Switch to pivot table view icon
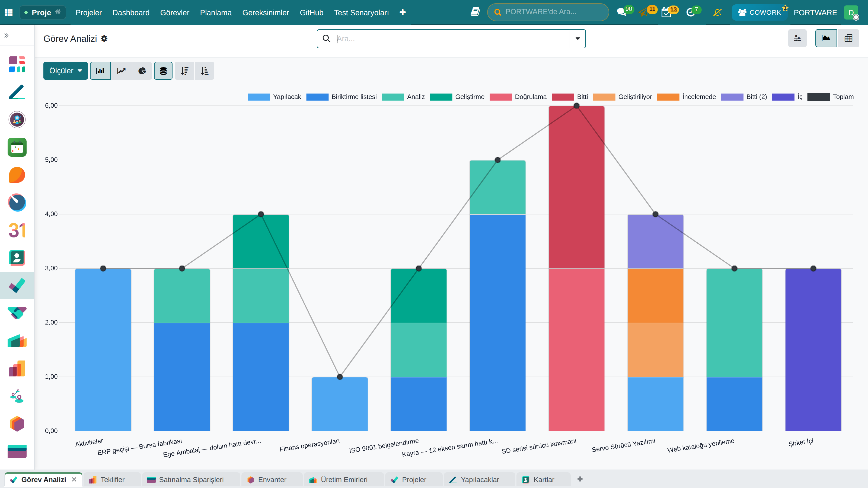 click(848, 38)
